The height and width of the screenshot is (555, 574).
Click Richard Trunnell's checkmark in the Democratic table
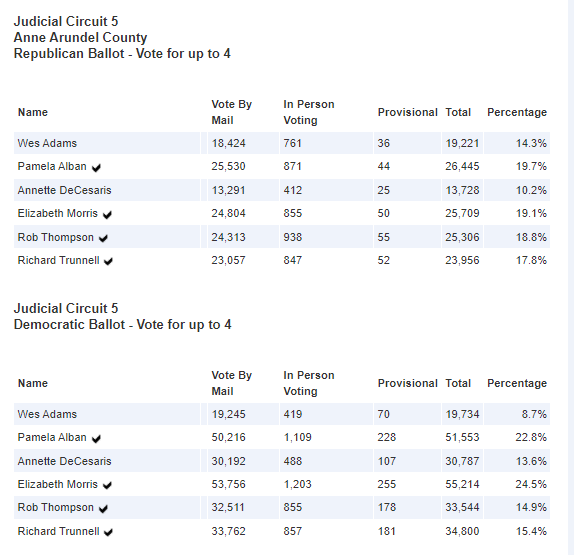tap(108, 532)
